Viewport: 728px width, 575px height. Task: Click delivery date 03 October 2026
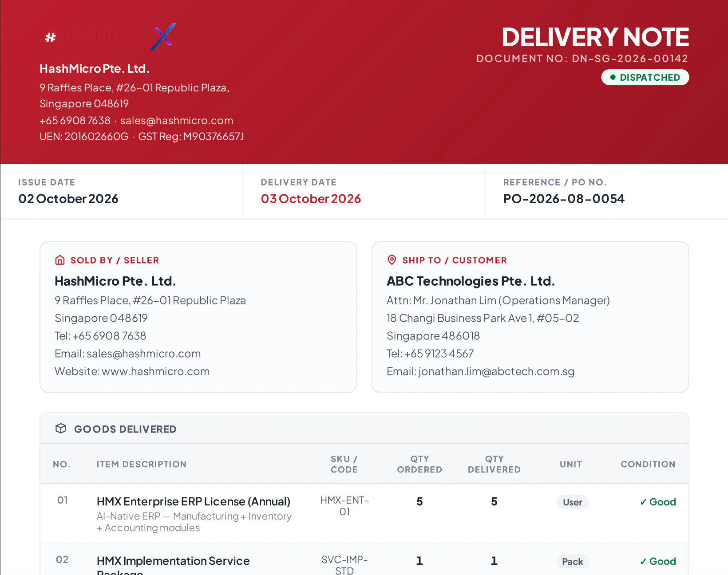click(x=311, y=199)
